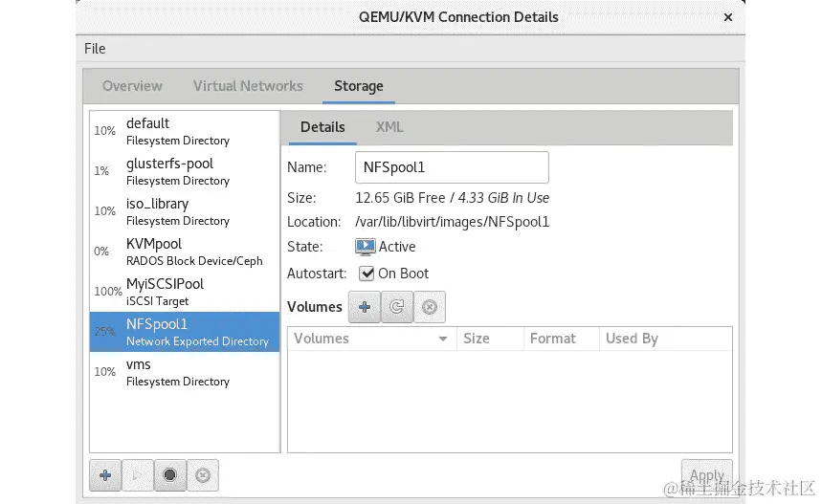Select the Storage tab
The width and height of the screenshot is (822, 504).
359,86
